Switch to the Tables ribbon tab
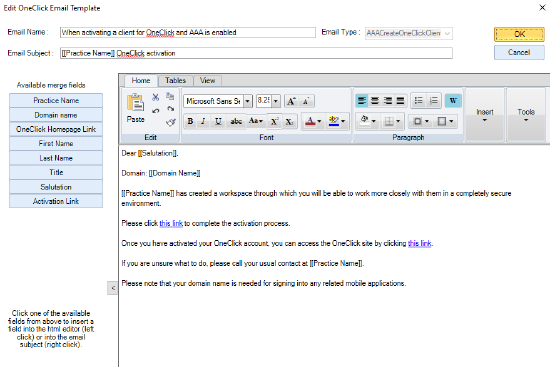This screenshot has height=367, width=550. click(x=175, y=80)
